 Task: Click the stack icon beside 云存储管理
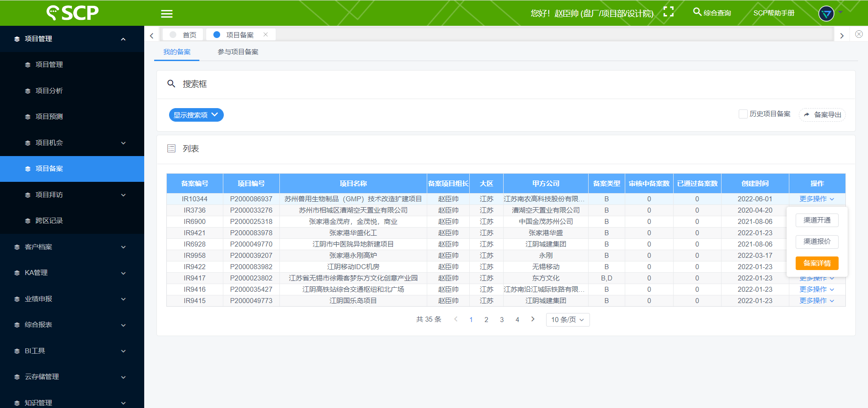(17, 377)
